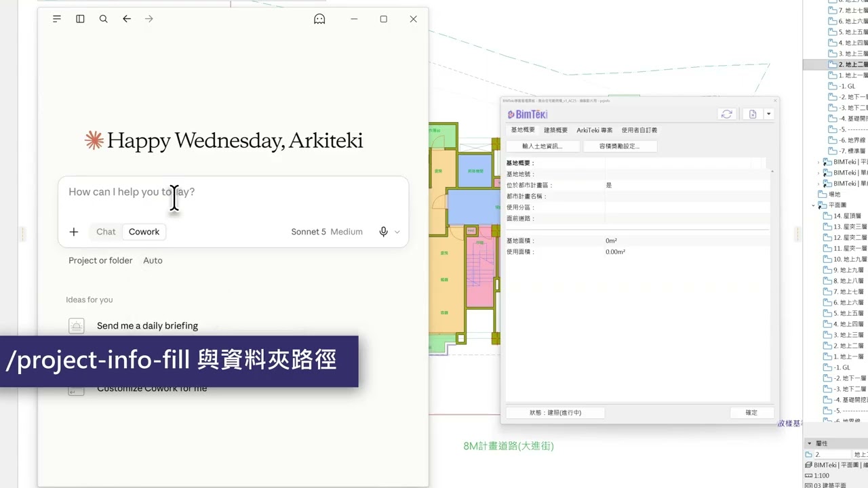
Task: Expand the BIMTeki | 平 folder in navigator
Action: (818, 162)
